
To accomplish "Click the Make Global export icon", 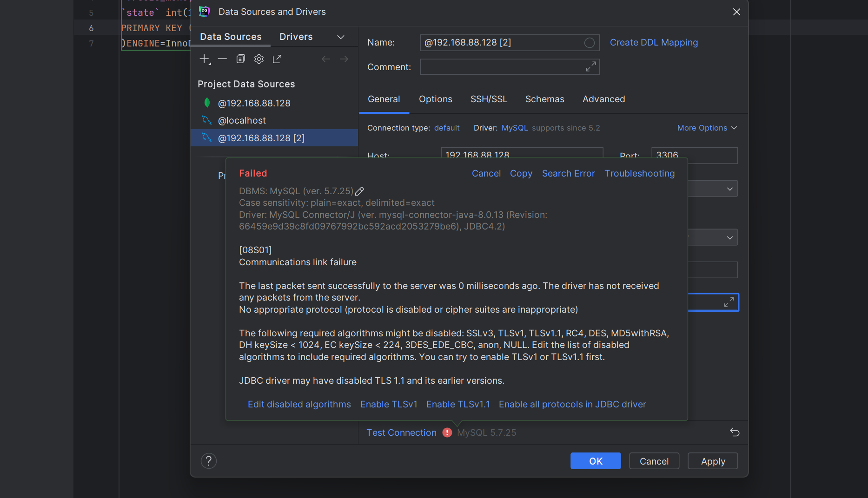I will pos(277,59).
